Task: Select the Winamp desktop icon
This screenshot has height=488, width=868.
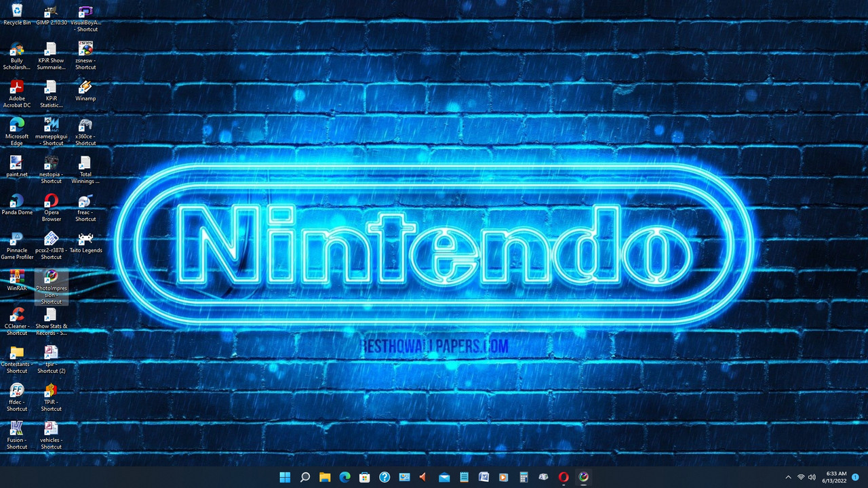Action: [x=85, y=90]
